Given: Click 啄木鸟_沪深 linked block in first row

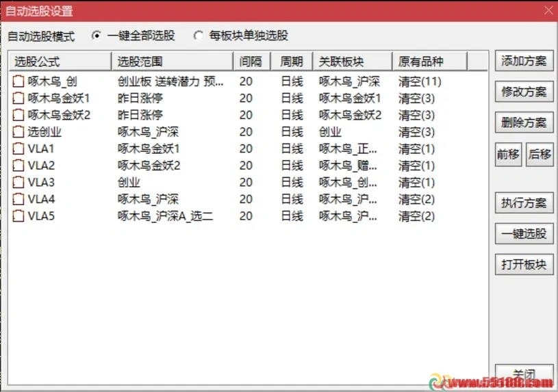Looking at the screenshot, I should tap(349, 81).
